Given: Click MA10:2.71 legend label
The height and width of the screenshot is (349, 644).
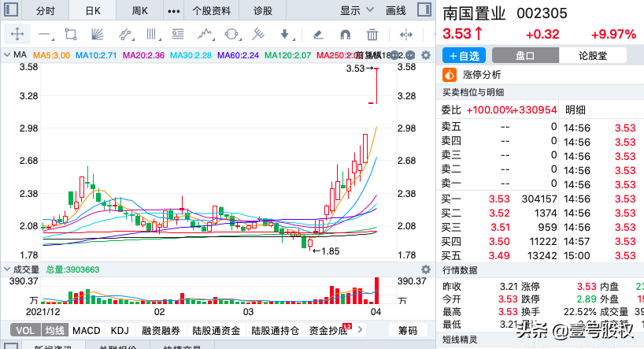Looking at the screenshot, I should pos(96,55).
